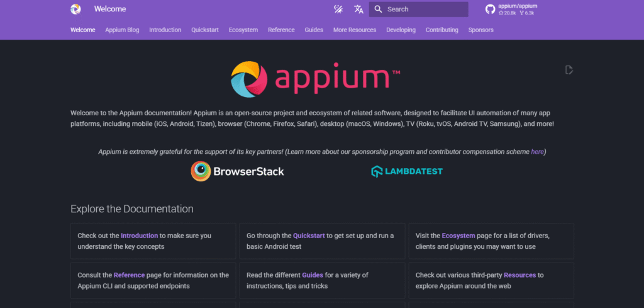
Task: Open the Developing tab
Action: [401, 30]
